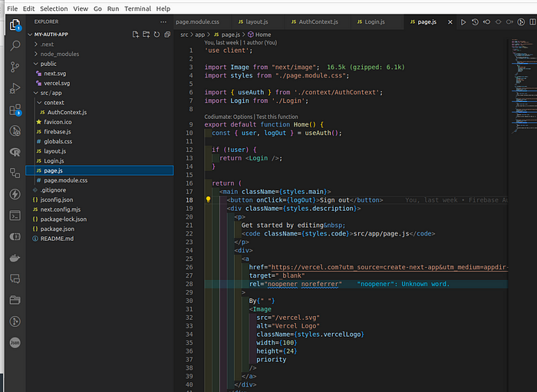Open the Json extension icon
Screen dimensions: 537x392
click(x=15, y=342)
